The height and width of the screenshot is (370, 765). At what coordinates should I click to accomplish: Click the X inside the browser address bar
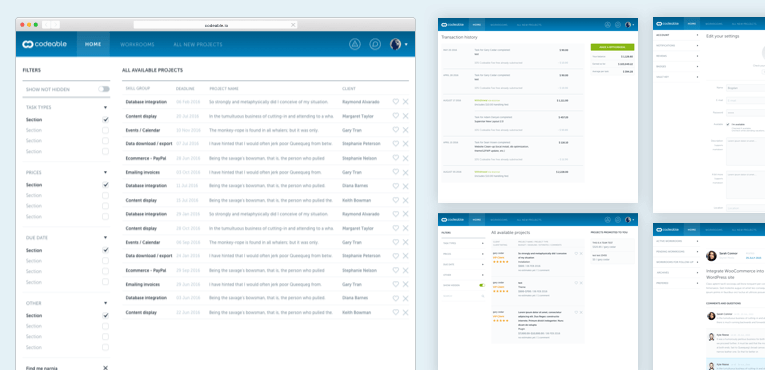coord(293,25)
